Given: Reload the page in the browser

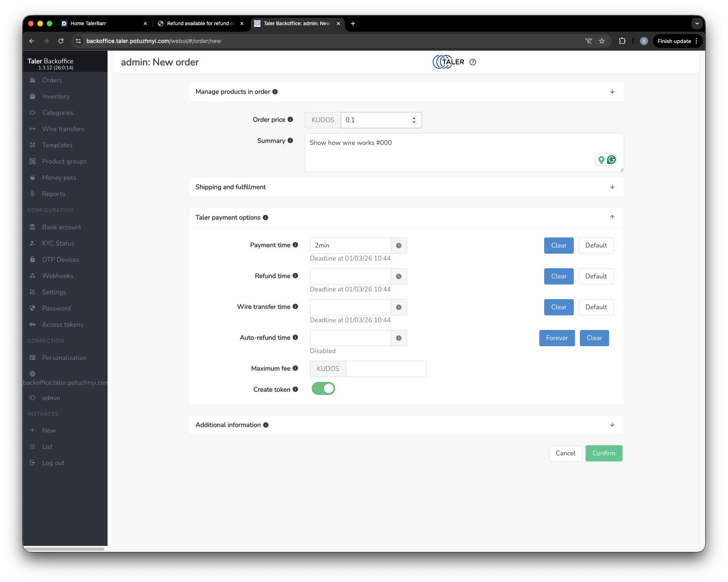Looking at the screenshot, I should (61, 41).
